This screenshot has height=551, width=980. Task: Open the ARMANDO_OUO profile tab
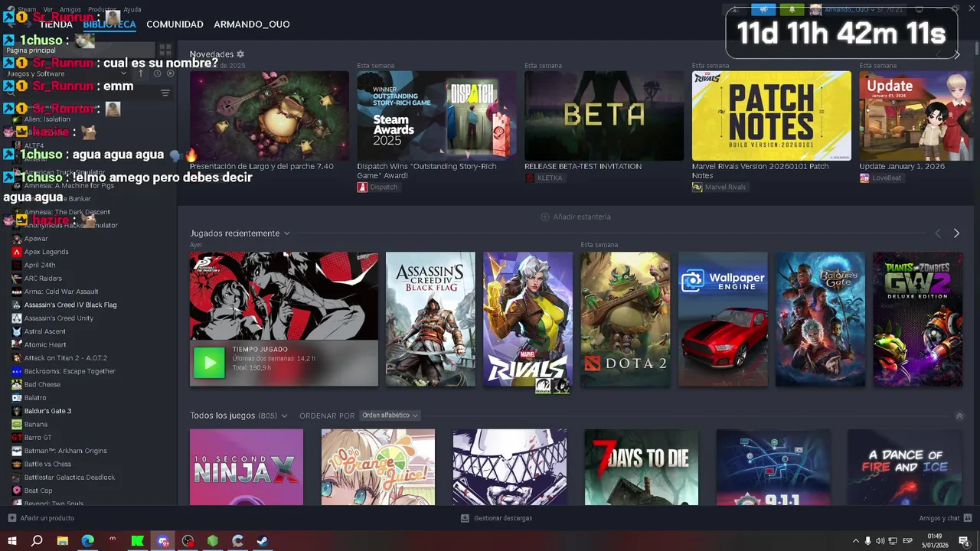tap(252, 24)
